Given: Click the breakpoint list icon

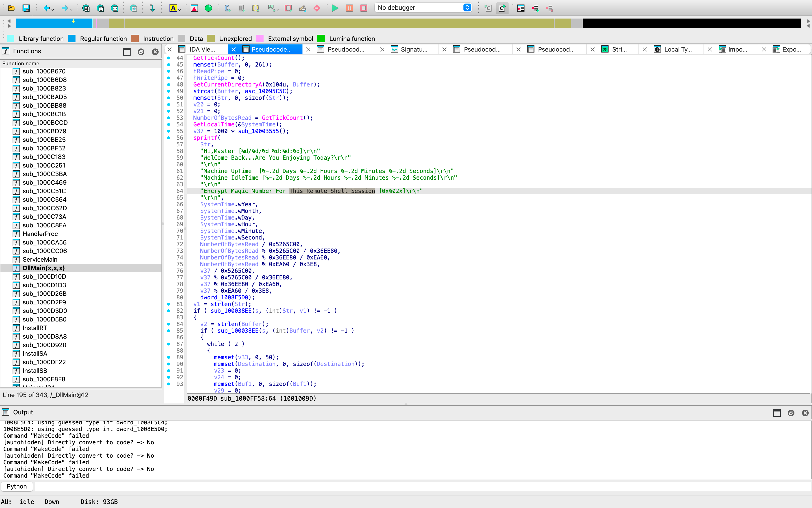Looking at the screenshot, I should point(521,8).
